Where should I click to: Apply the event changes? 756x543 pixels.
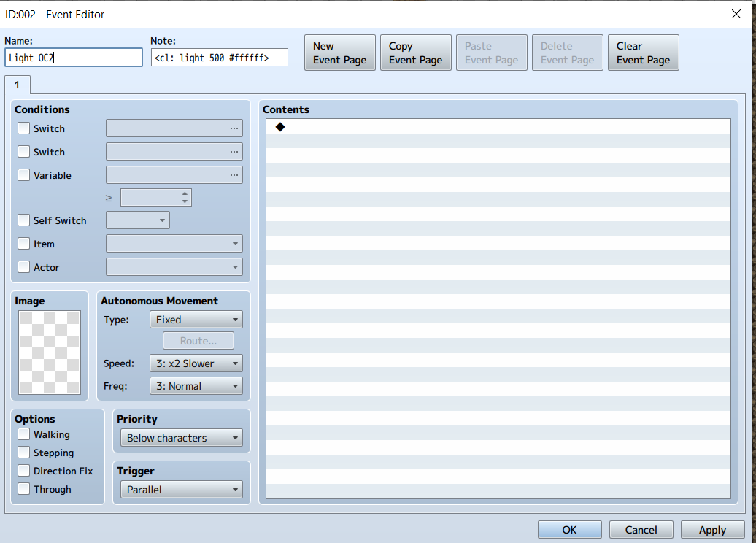pos(712,529)
